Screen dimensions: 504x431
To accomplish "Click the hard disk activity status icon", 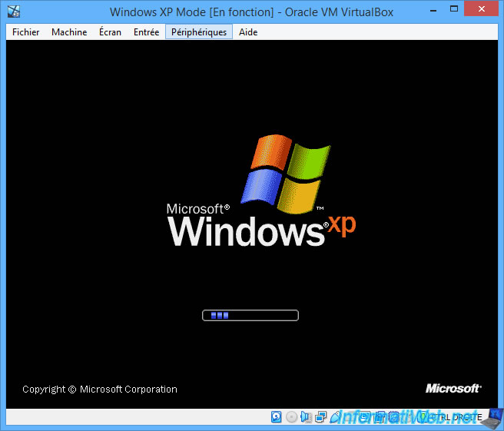I will click(x=277, y=417).
